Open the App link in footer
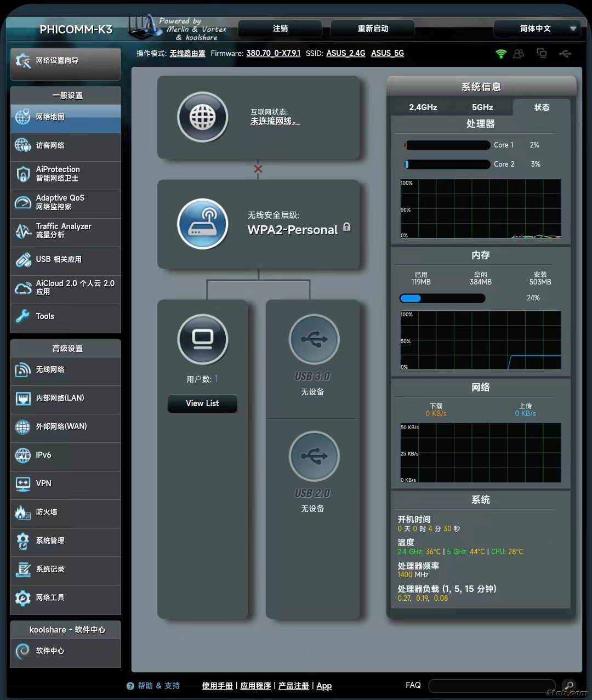Image resolution: width=592 pixels, height=700 pixels. (x=324, y=686)
